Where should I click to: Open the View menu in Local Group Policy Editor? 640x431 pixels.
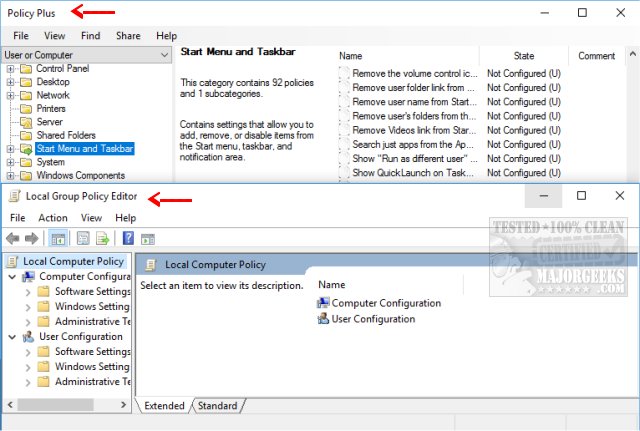tap(91, 218)
